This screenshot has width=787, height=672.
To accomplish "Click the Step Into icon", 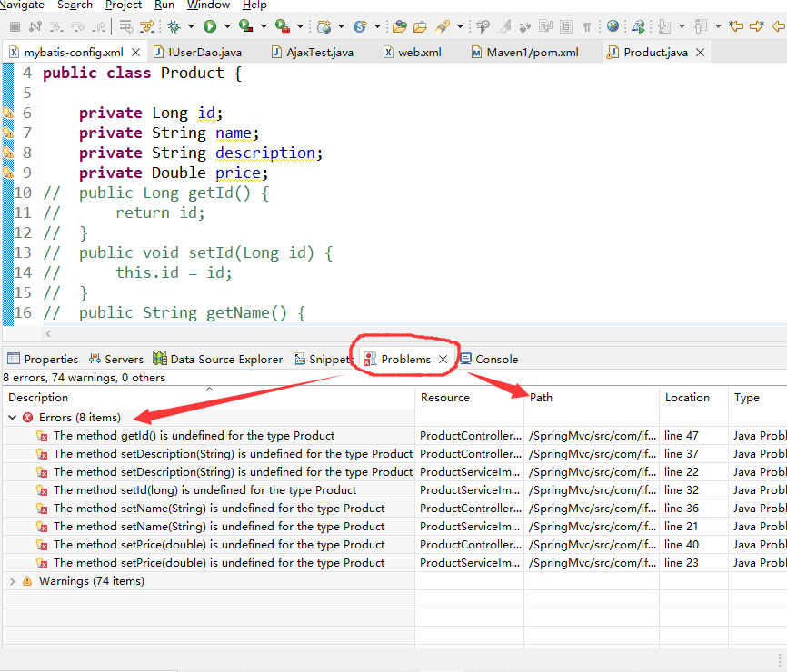I will pos(55,26).
